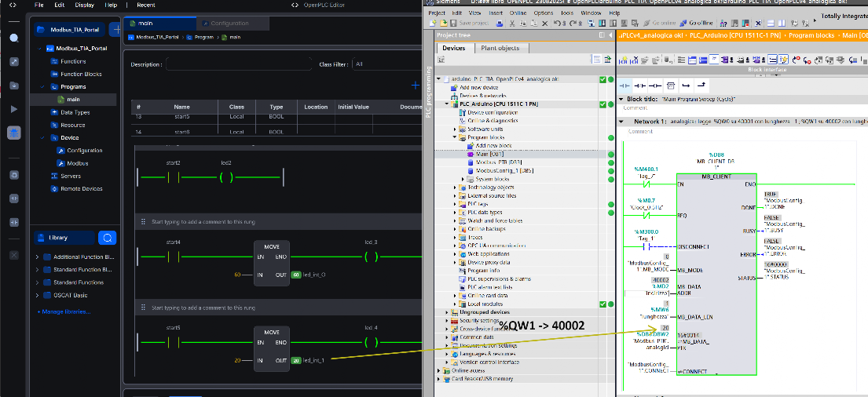Collapse the Program blocks tree node
The image size is (868, 397).
455,137
